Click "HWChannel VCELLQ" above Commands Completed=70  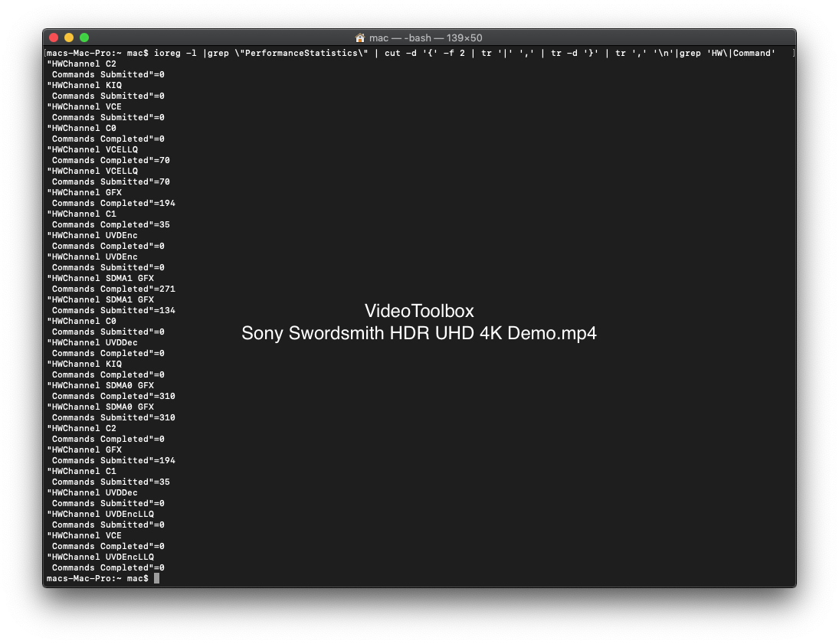pos(92,150)
